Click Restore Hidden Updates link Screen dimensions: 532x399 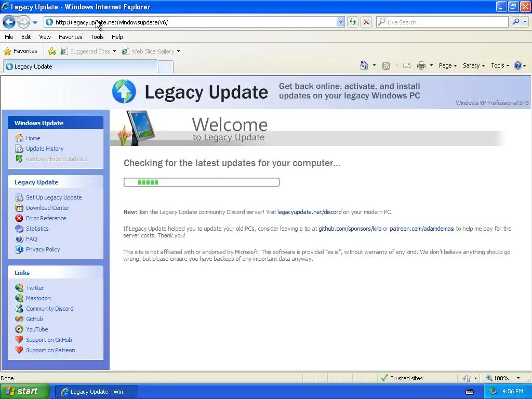pos(56,159)
